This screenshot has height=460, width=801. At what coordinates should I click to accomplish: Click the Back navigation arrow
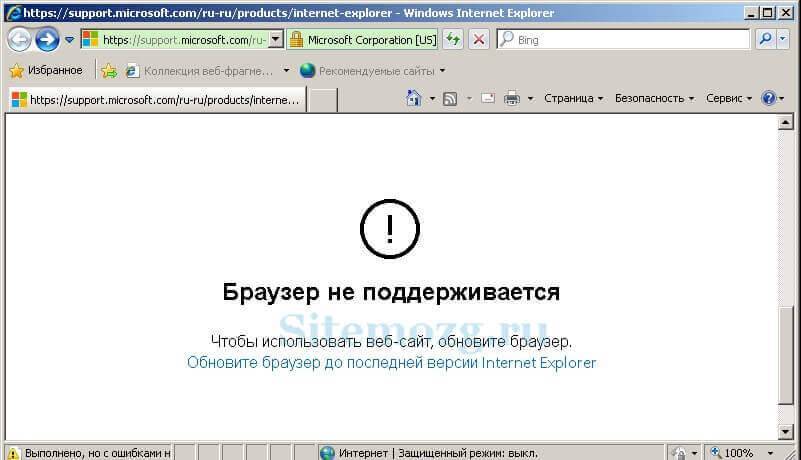click(20, 39)
